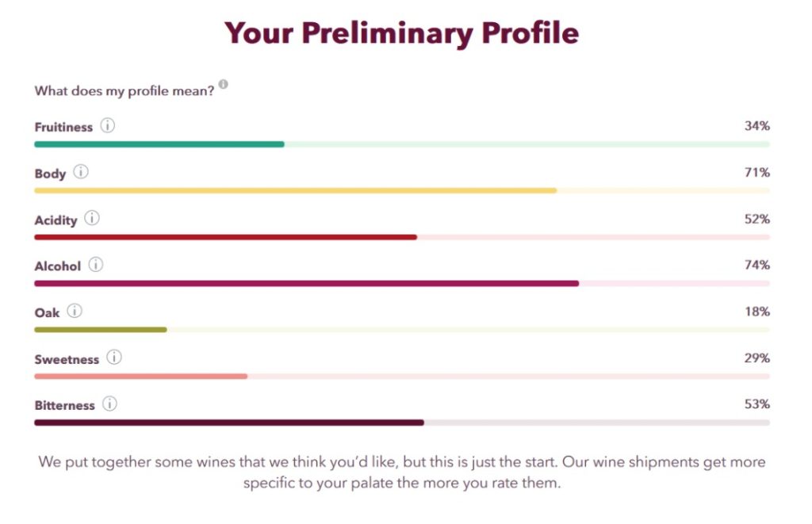The image size is (812, 524).
Task: Click the Alcohol 74% value
Action: [757, 265]
